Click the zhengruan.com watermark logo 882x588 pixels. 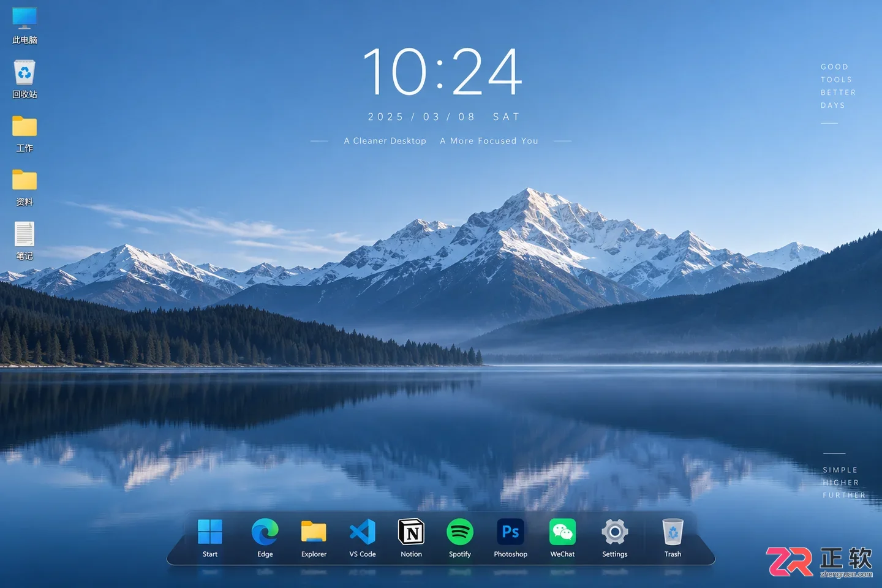click(820, 562)
